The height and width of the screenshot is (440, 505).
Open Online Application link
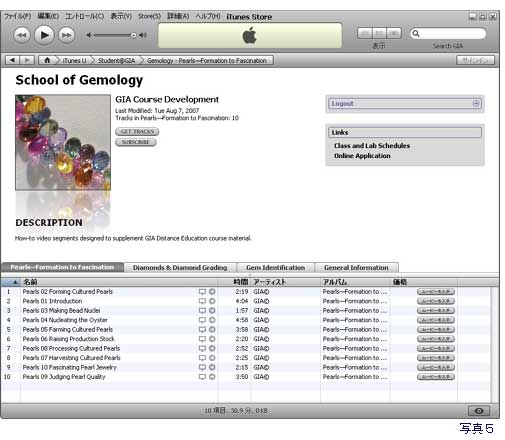[362, 156]
